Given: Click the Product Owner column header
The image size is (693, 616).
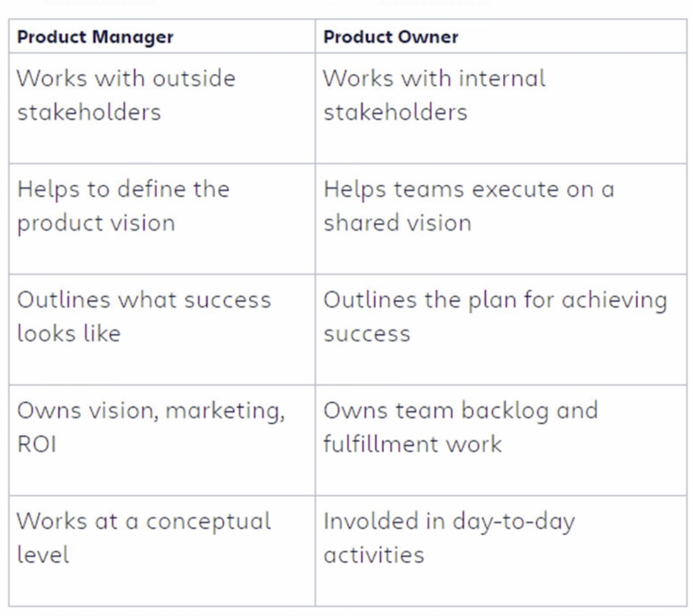Looking at the screenshot, I should pos(501,36).
